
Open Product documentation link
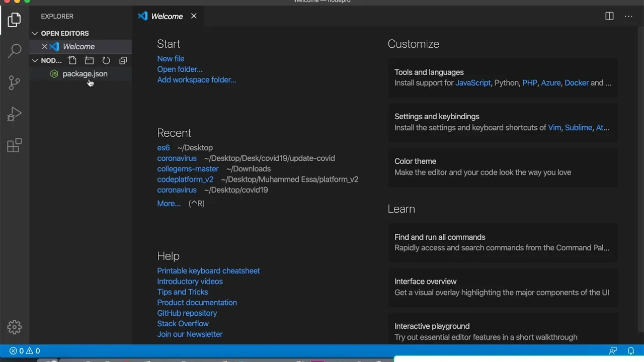197,303
